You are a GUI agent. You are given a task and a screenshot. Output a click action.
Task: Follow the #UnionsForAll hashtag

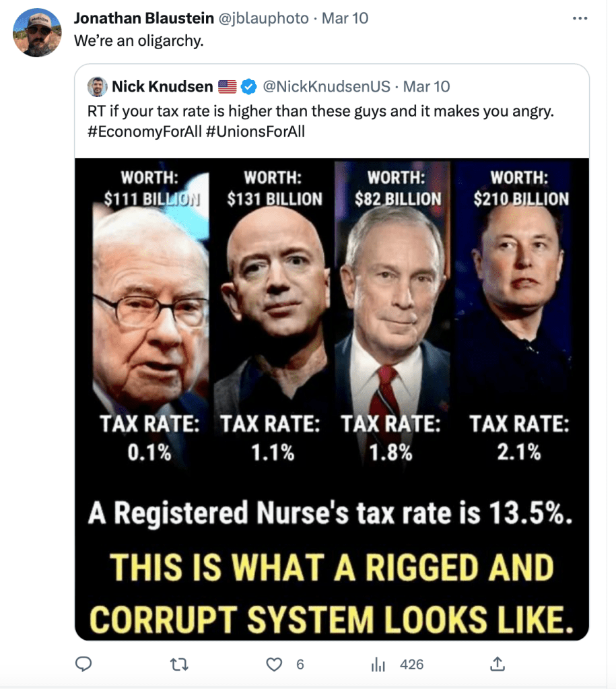point(252,131)
